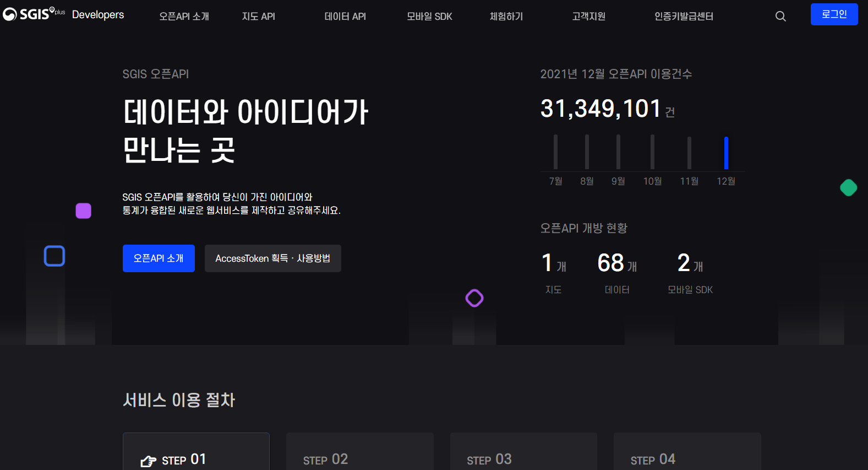
Task: Click the 오픈API 개방 현황 label
Action: [583, 228]
